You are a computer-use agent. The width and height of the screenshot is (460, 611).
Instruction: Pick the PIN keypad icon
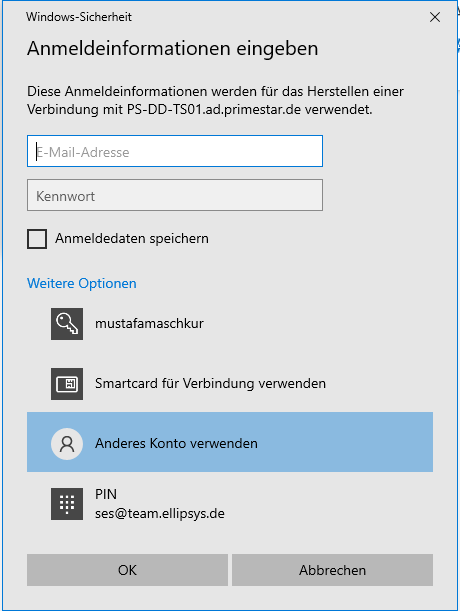click(67, 504)
